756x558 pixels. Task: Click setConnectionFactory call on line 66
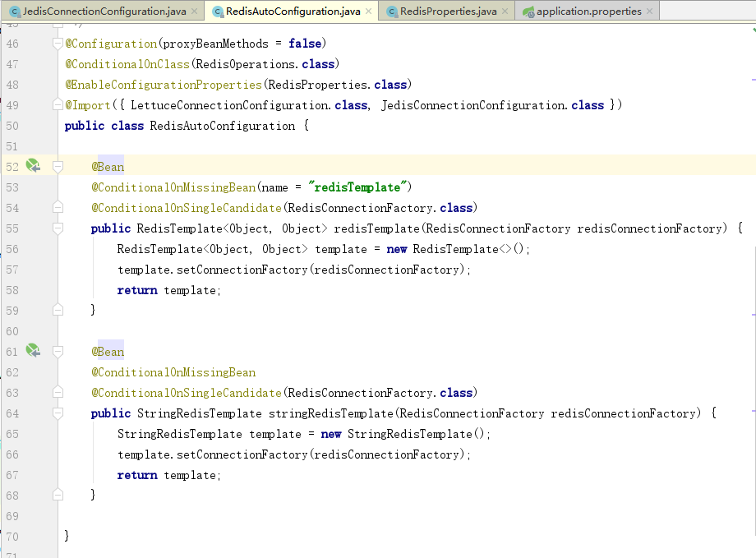coord(242,454)
